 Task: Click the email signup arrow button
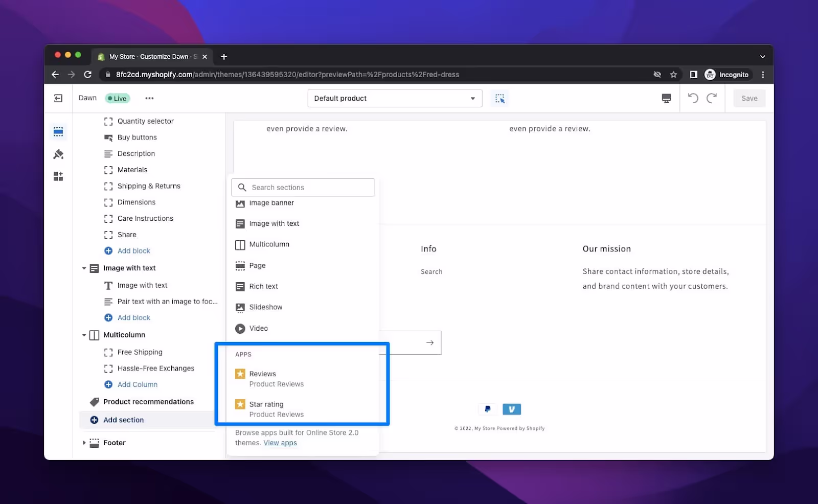(x=430, y=343)
